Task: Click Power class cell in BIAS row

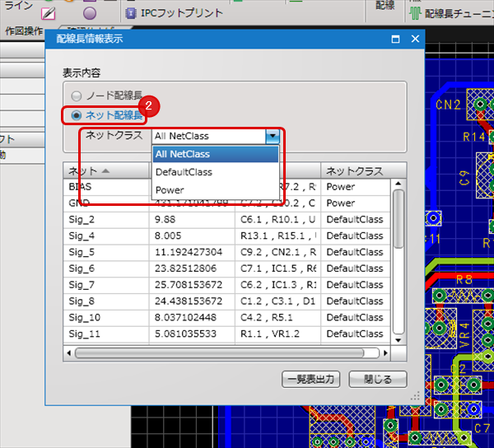Action: click(x=356, y=187)
